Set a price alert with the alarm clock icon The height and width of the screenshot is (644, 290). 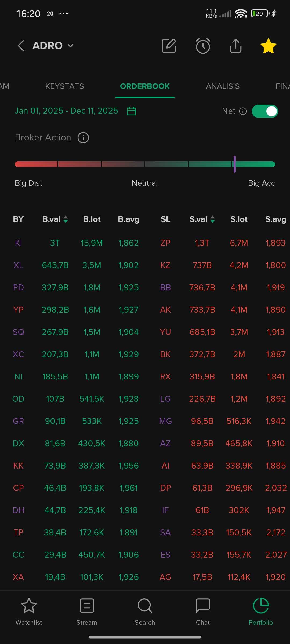[203, 46]
